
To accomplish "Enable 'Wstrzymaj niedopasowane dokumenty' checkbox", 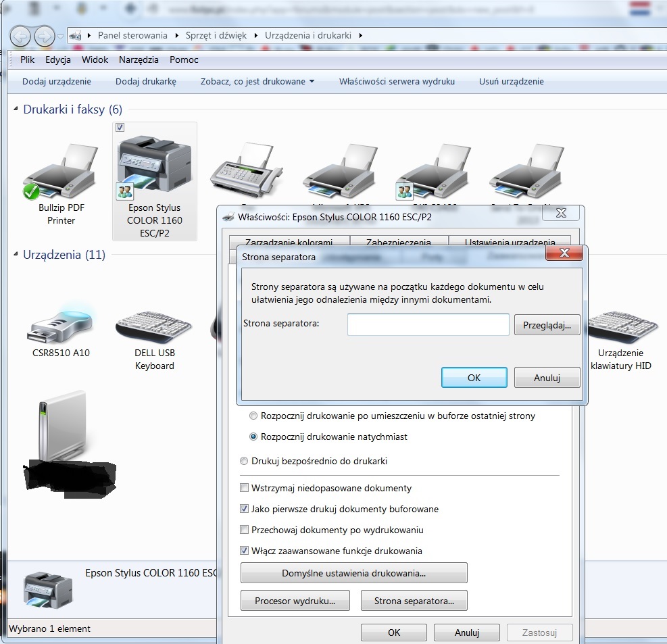I will pos(244,487).
